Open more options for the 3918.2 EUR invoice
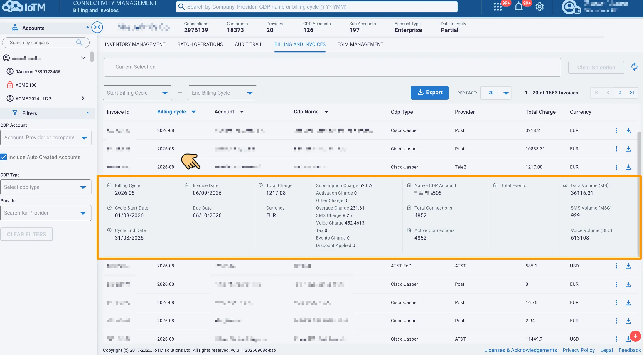 616,130
